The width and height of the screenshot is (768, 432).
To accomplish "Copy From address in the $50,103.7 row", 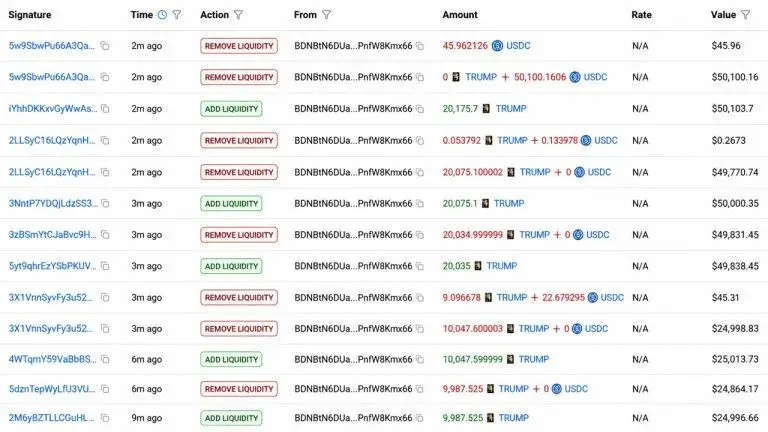I will click(420, 109).
